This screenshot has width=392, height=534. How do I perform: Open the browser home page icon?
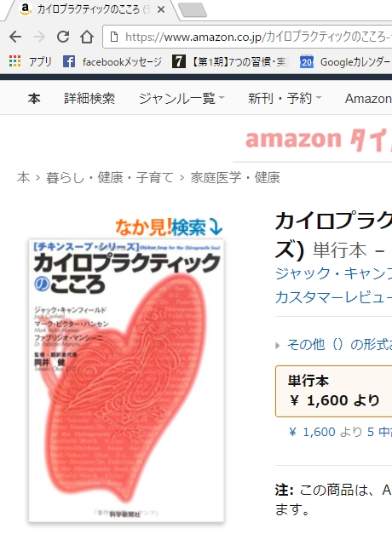click(87, 37)
